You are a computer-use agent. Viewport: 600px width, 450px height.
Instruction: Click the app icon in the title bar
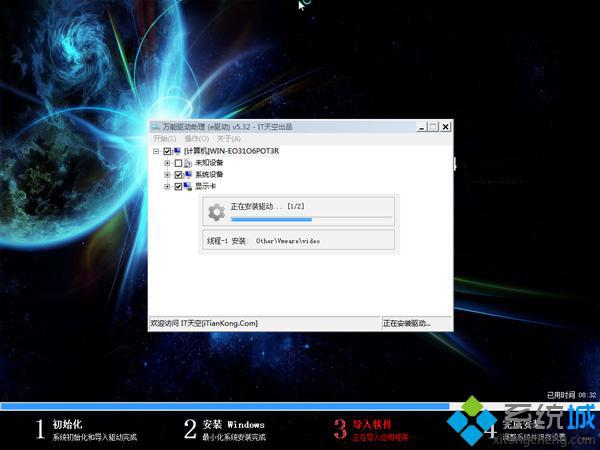pyautogui.click(x=155, y=127)
